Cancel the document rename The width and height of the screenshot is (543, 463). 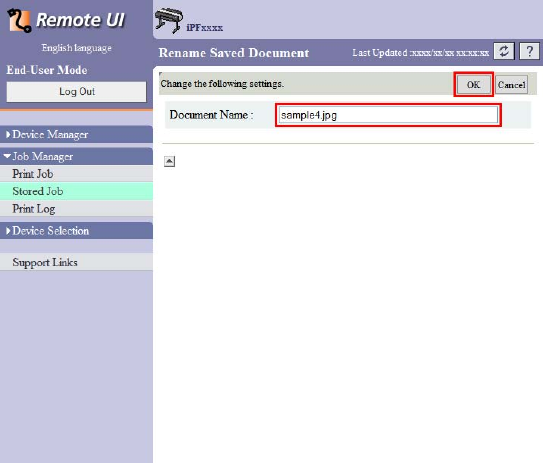pyautogui.click(x=511, y=84)
